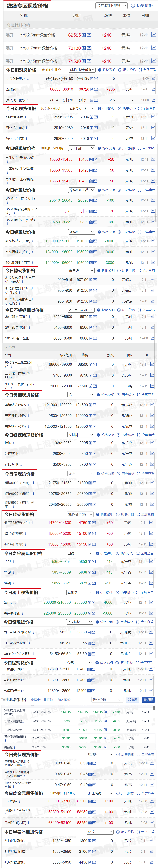This screenshot has height=868, width=159.
Task: Open 再生精铅 dropdown
Action: pos(81,148)
